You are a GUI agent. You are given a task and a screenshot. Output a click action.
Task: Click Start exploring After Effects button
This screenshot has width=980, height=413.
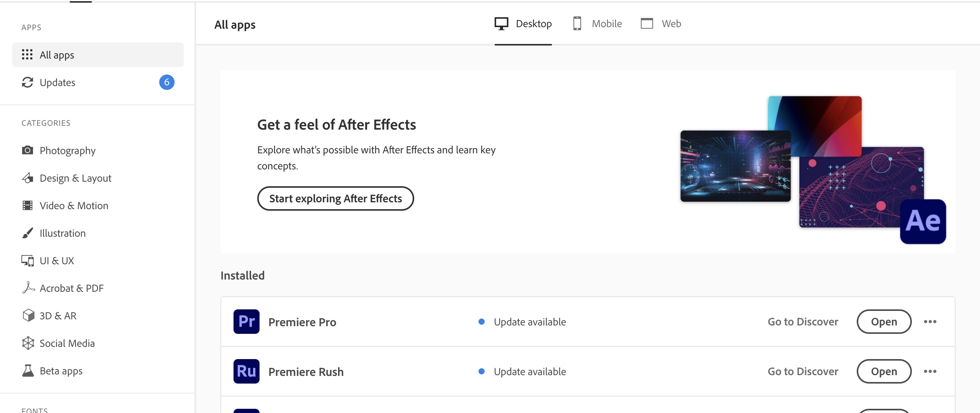(335, 198)
